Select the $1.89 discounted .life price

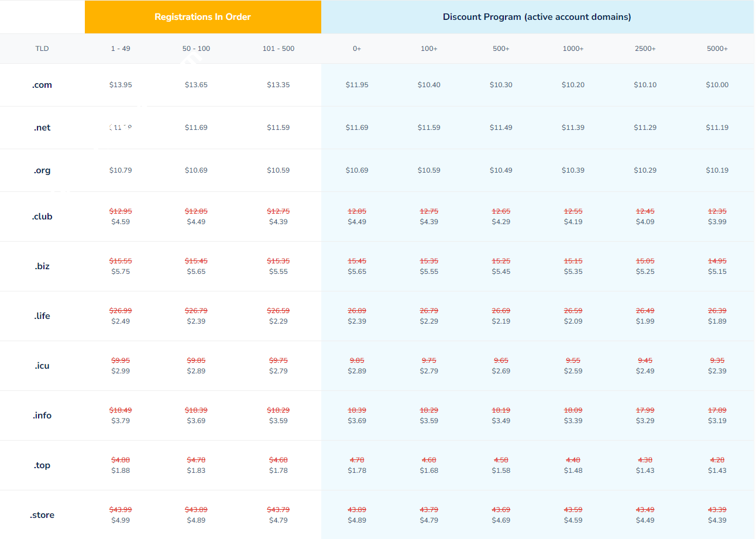pos(717,321)
